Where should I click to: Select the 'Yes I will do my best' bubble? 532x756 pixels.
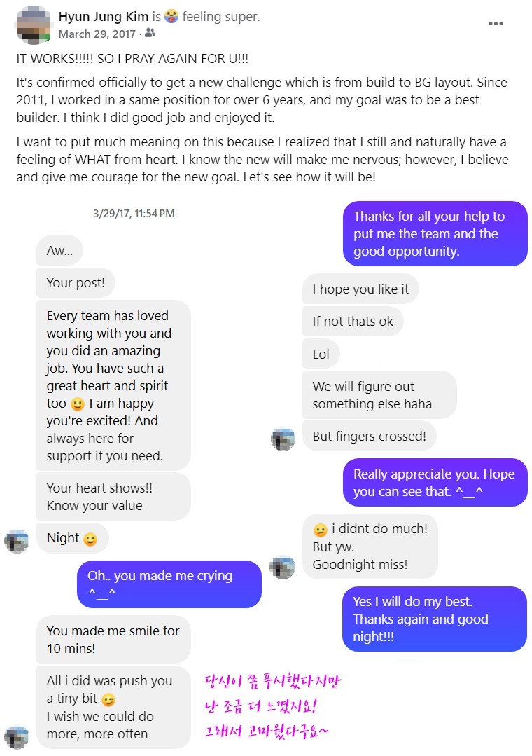pos(434,619)
